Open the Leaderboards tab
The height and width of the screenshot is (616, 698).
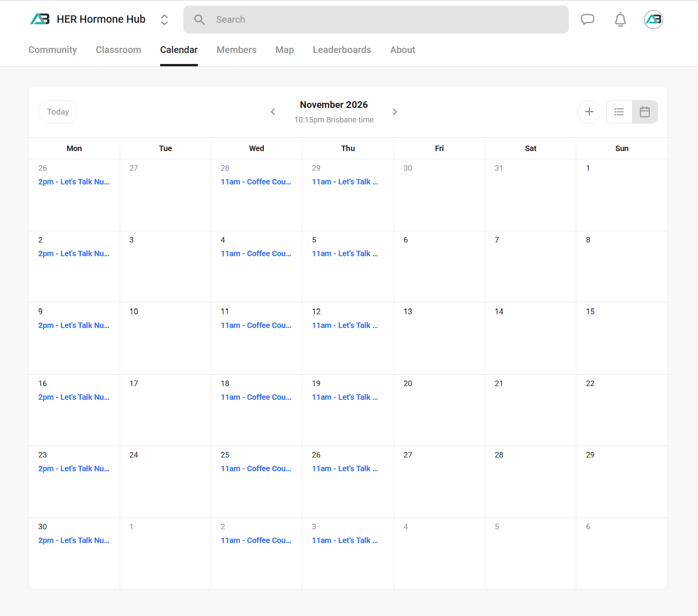(x=342, y=50)
